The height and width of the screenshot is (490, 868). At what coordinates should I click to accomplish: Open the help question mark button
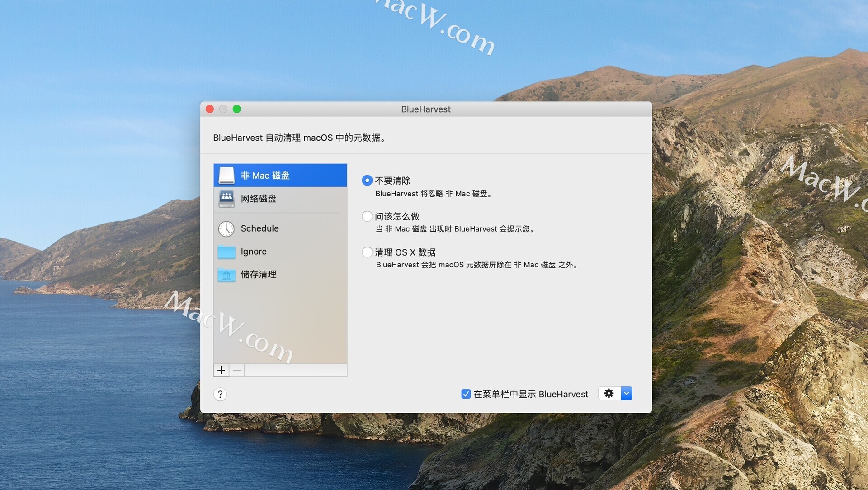coord(220,394)
